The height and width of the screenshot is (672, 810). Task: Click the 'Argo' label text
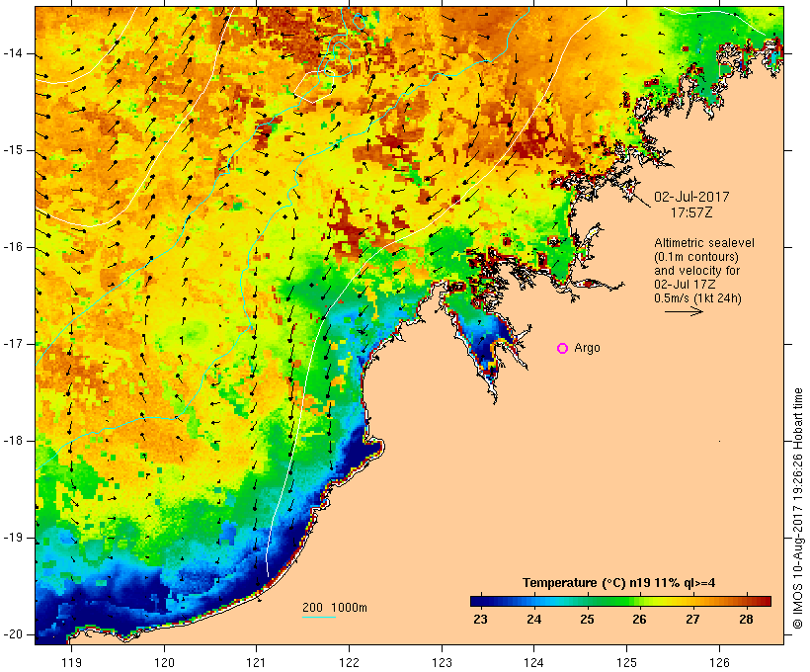click(588, 349)
